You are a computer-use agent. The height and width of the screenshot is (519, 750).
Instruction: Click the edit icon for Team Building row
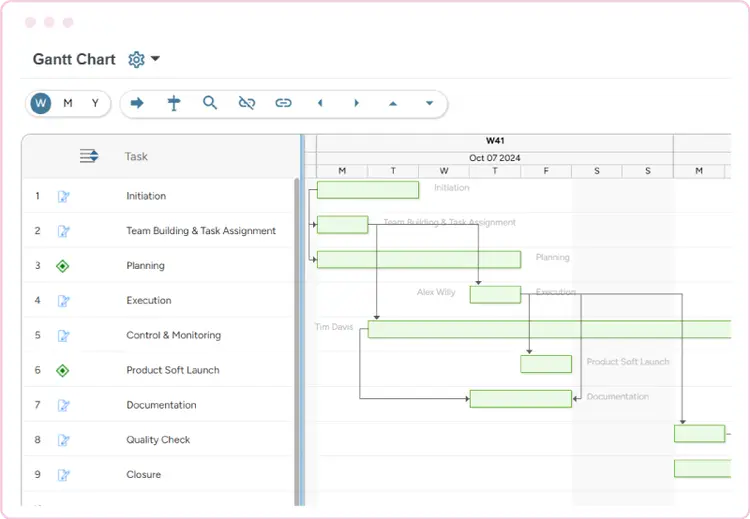[x=63, y=231]
